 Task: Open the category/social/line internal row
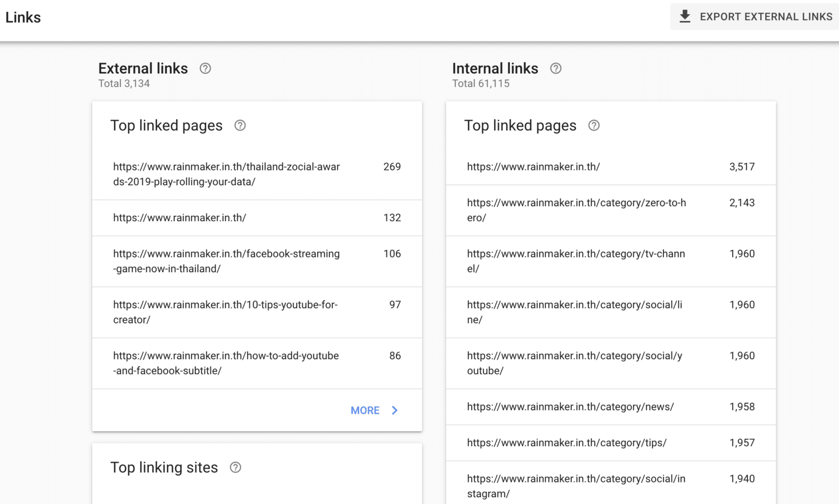tap(611, 312)
